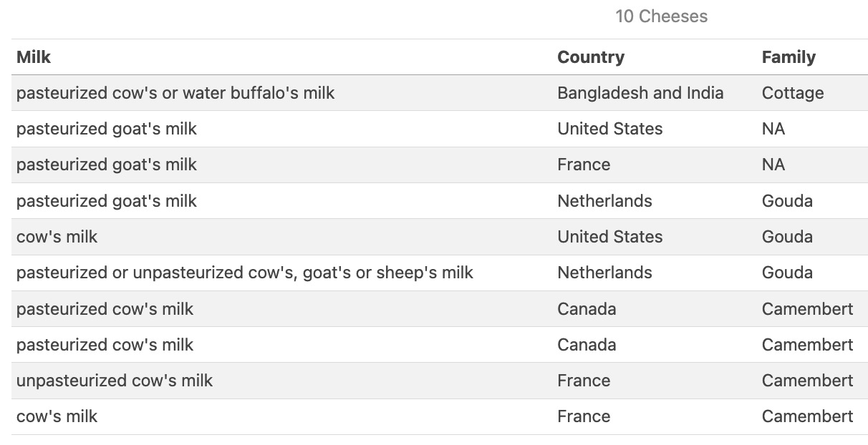Click the plain cow's milk United States row
Image resolution: width=868 pixels, height=445 pixels.
[x=440, y=237]
